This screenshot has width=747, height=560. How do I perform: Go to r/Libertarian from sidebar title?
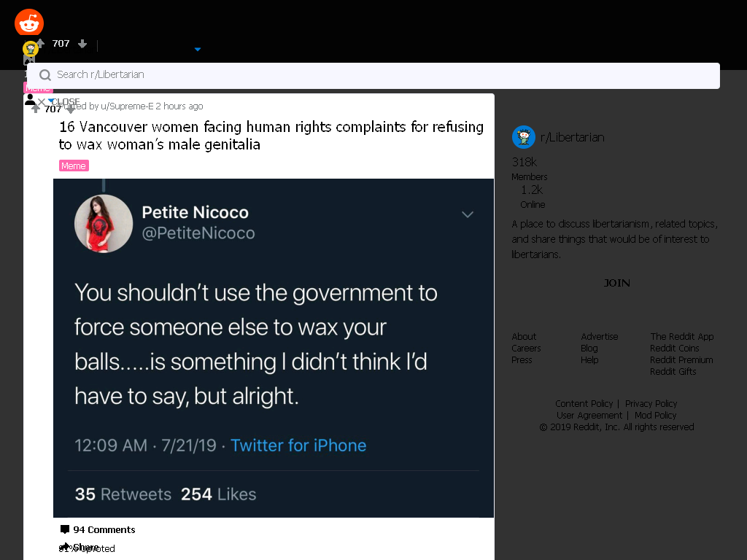572,137
